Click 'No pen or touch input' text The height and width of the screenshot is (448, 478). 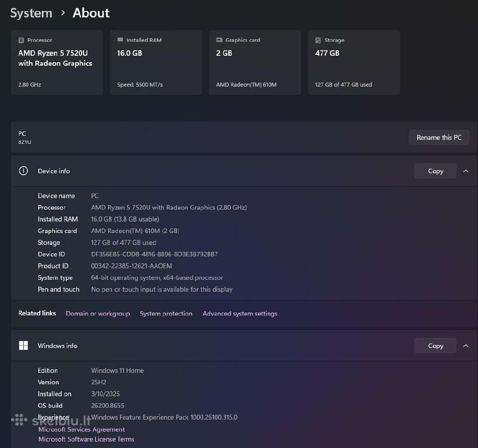[161, 290]
